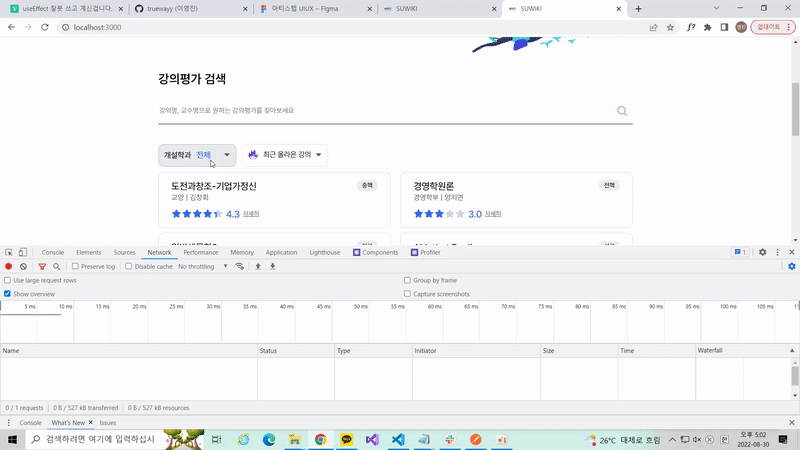
Task: Go back with the browser back arrow
Action: [x=11, y=27]
